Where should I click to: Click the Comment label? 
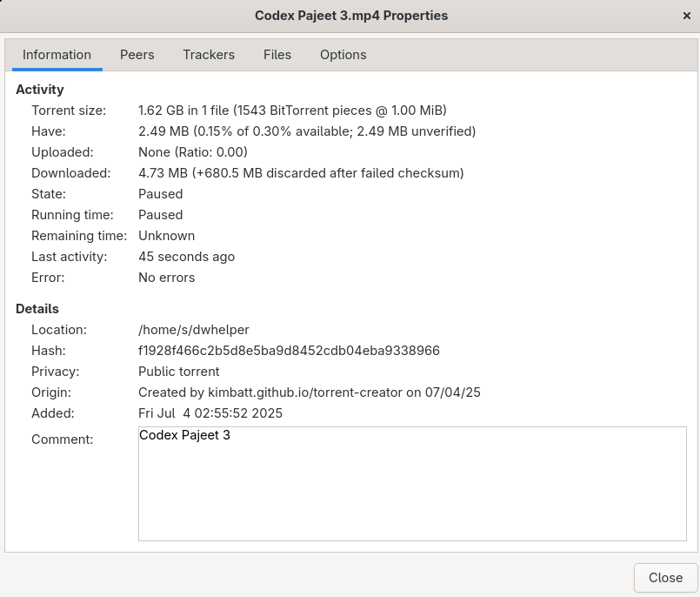point(62,439)
